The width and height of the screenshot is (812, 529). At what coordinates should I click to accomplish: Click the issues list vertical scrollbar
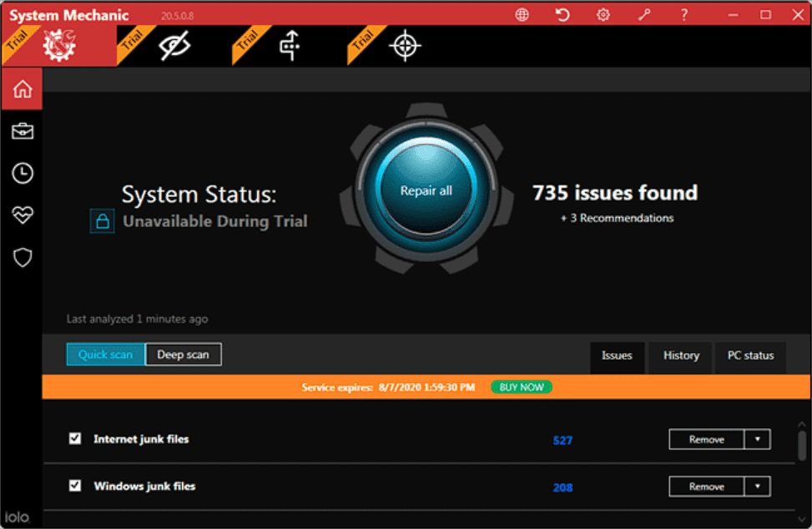(802, 446)
